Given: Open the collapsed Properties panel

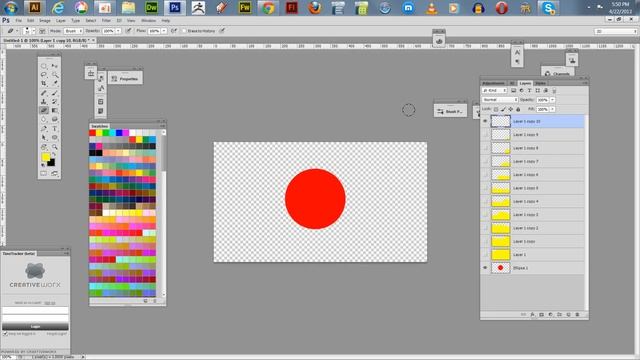Looking at the screenshot, I should click(125, 79).
